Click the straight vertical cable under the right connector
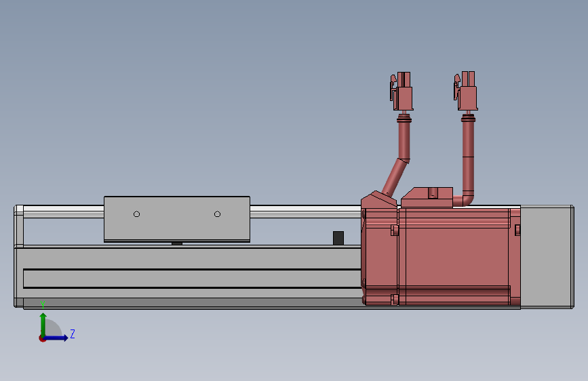The width and height of the screenshot is (588, 381). pyautogui.click(x=468, y=156)
